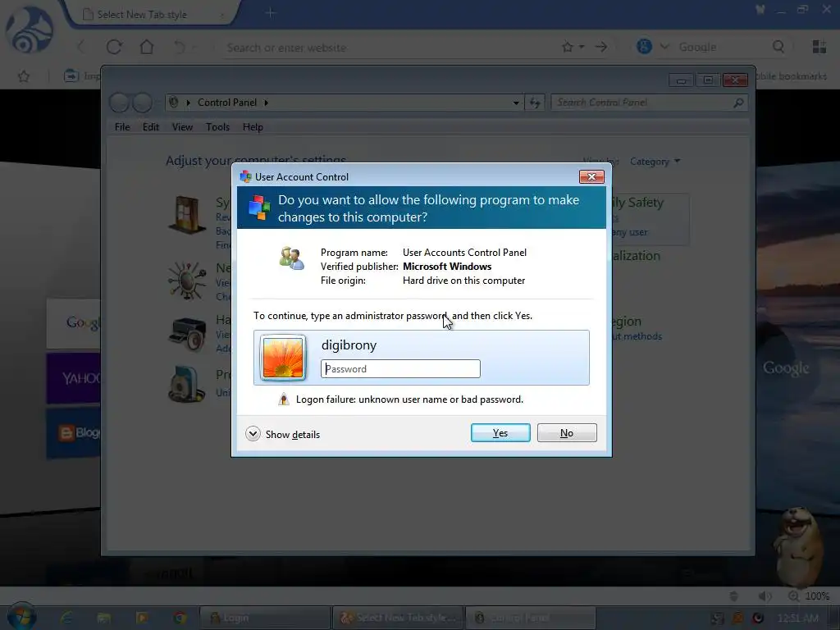Click the browser address bar input
This screenshot has width=840, height=630.
pyautogui.click(x=391, y=48)
